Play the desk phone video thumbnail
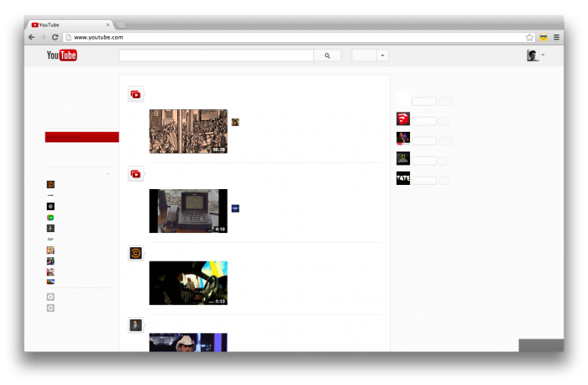Screen dimensions: 588x385 tap(188, 211)
